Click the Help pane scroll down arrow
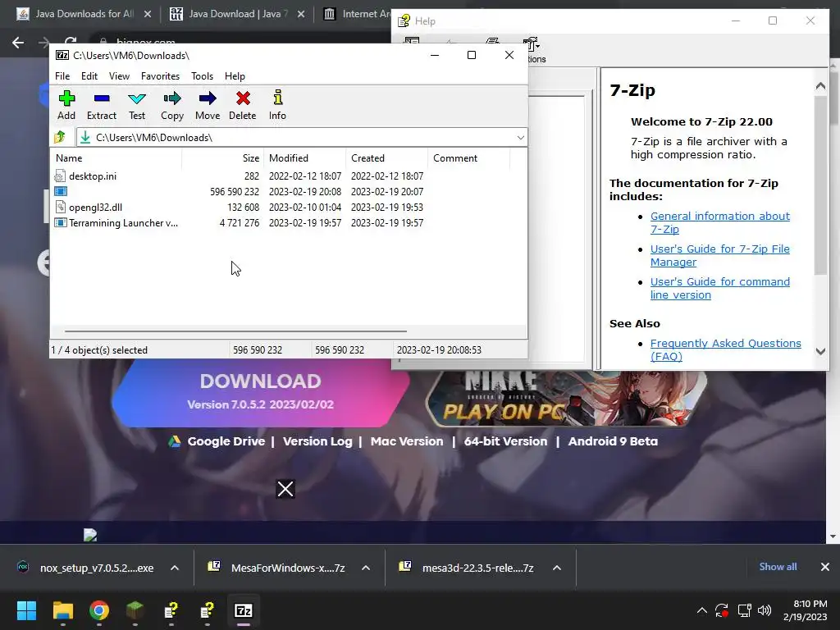The width and height of the screenshot is (840, 630). [820, 351]
